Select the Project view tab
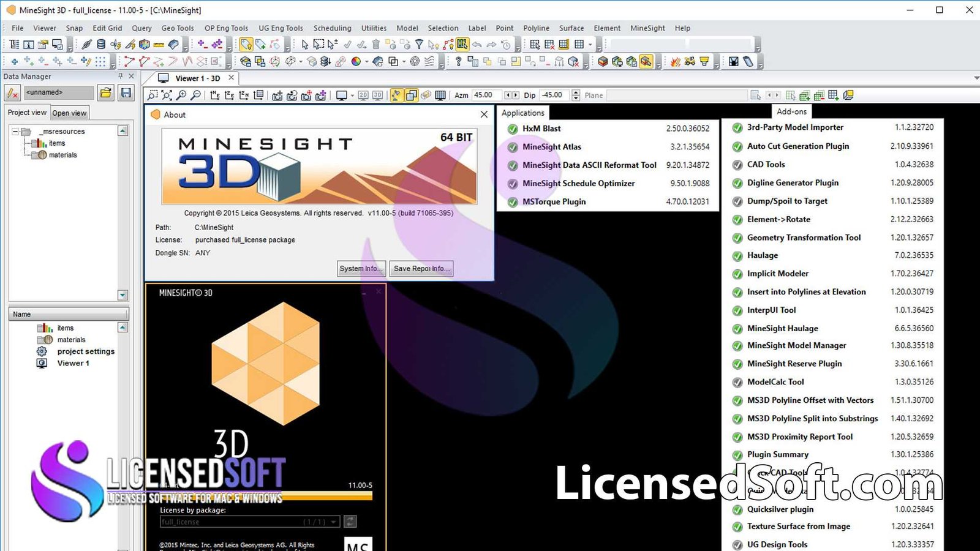This screenshot has height=551, width=980. coord(27,113)
